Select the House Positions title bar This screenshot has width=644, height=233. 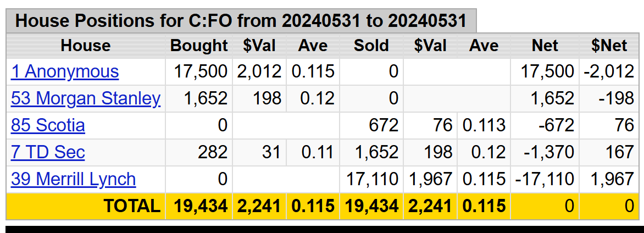pyautogui.click(x=241, y=20)
